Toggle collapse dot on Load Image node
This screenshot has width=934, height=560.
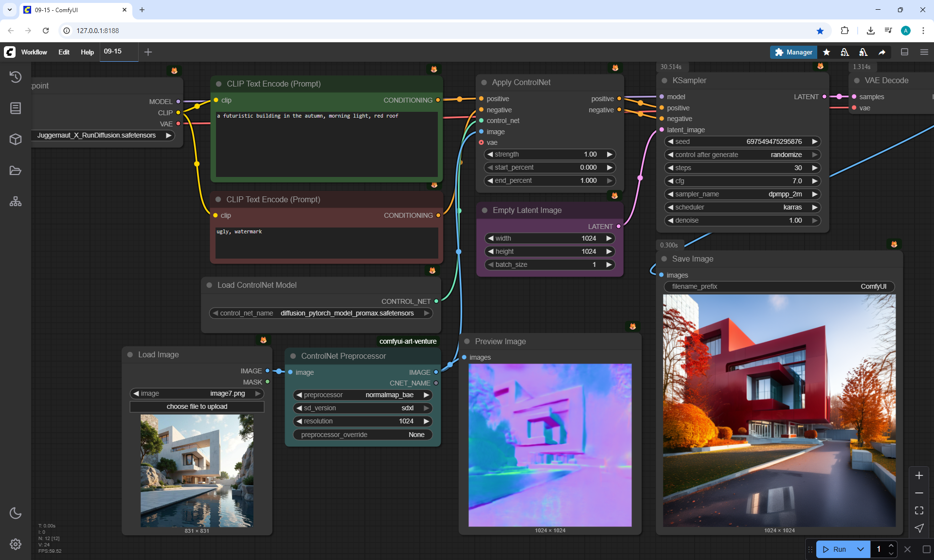click(130, 355)
